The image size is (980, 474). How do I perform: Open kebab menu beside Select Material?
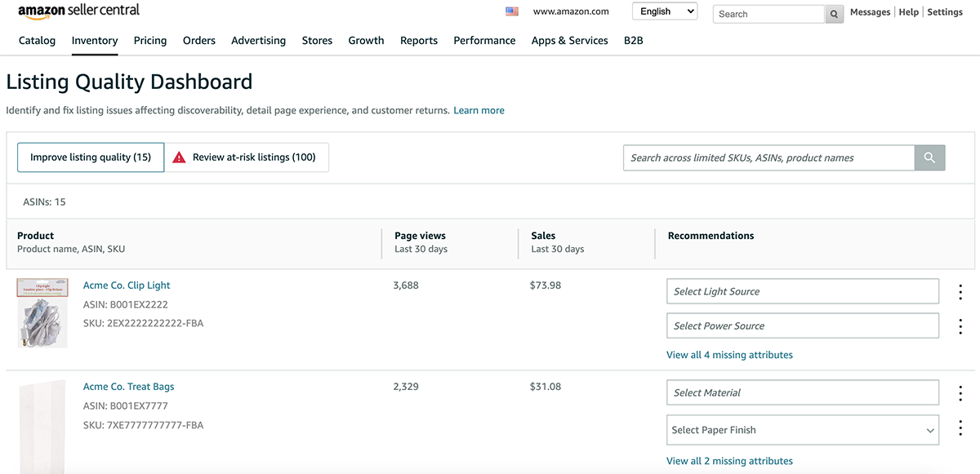(960, 393)
